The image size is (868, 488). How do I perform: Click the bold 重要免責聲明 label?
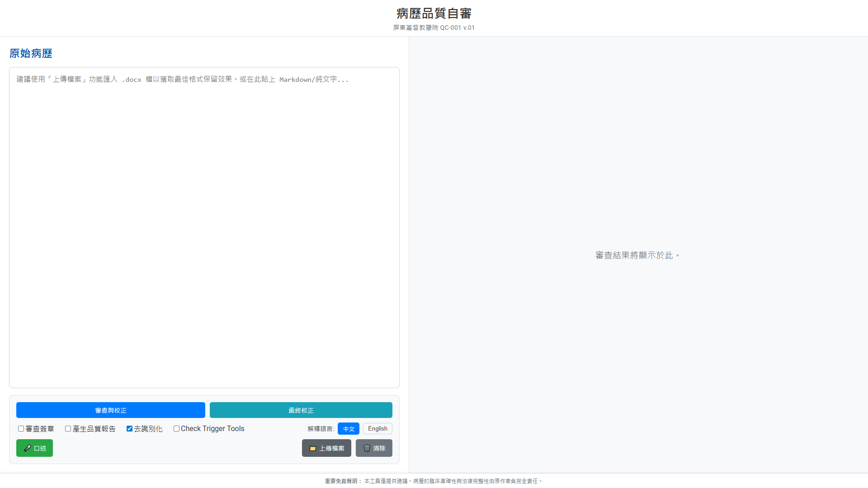(343, 481)
